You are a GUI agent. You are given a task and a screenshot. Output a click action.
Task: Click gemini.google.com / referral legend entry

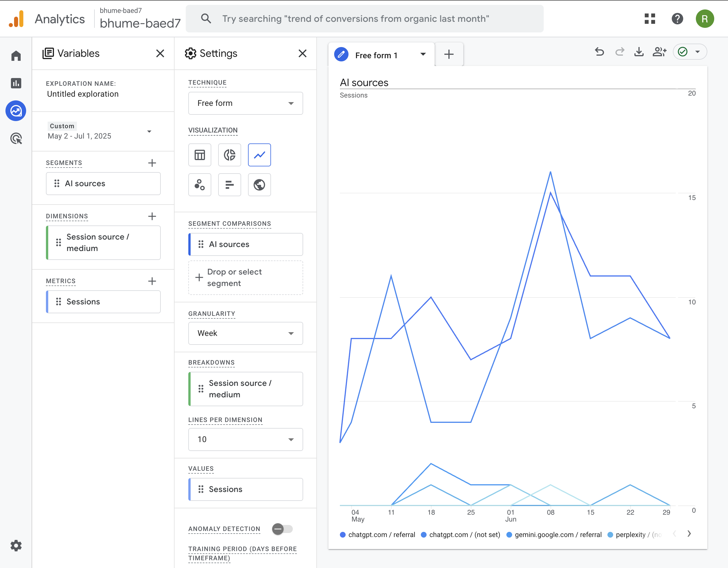click(554, 534)
